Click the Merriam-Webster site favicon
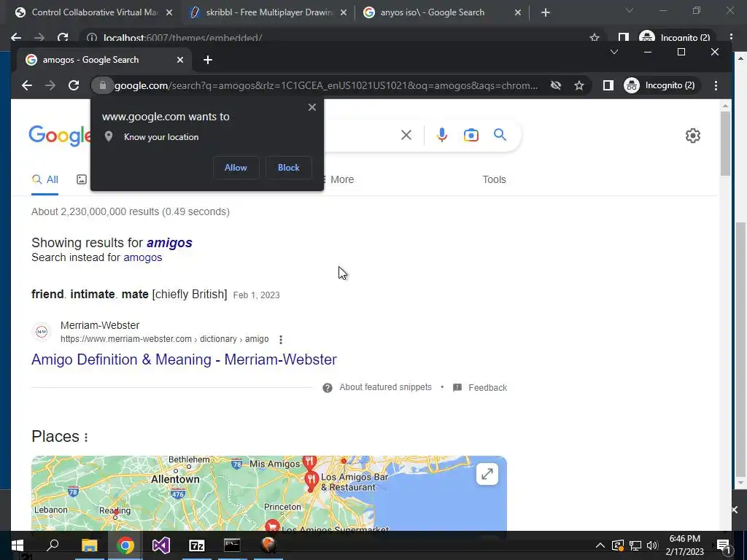Screen dimensions: 747x560 click(42, 332)
